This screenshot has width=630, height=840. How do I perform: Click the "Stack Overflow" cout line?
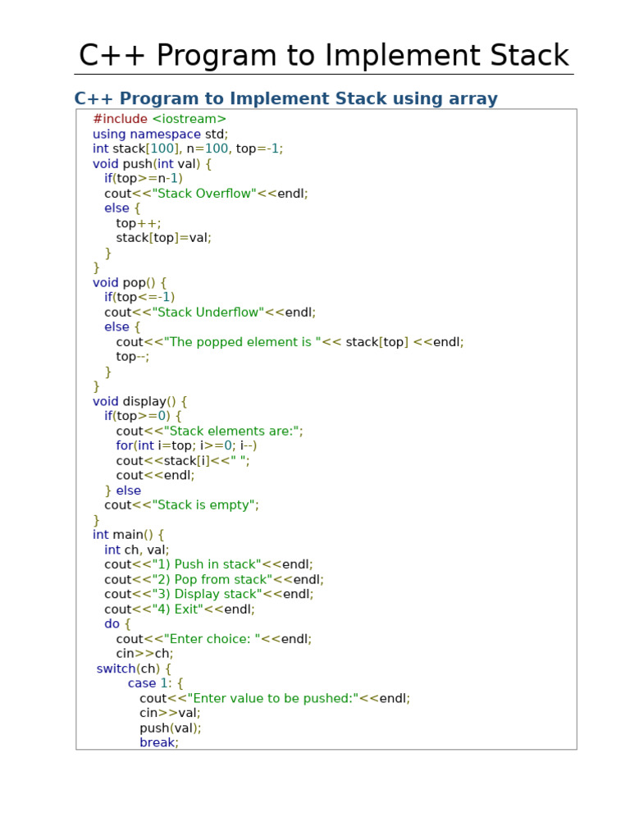pyautogui.click(x=206, y=194)
